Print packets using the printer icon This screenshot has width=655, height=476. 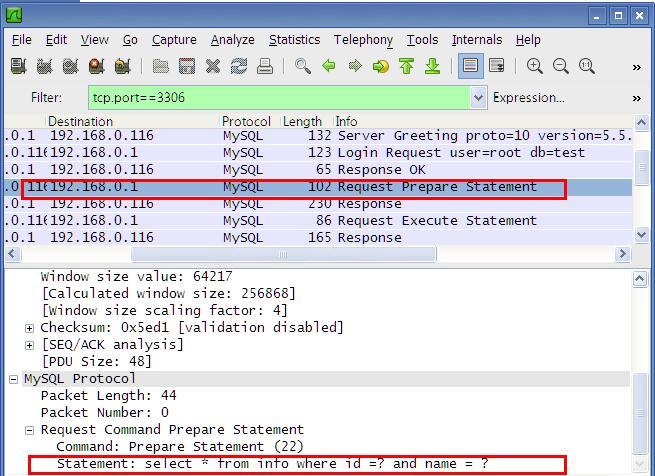pyautogui.click(x=265, y=66)
